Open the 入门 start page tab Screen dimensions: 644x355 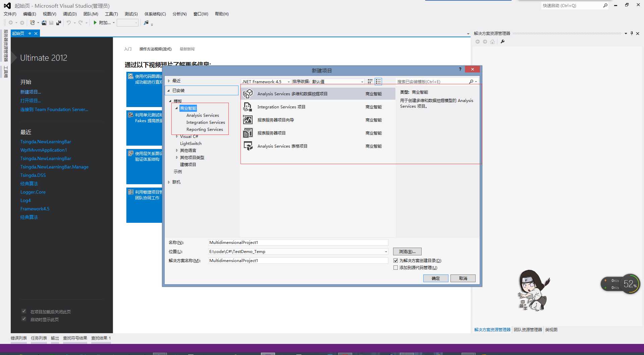128,49
